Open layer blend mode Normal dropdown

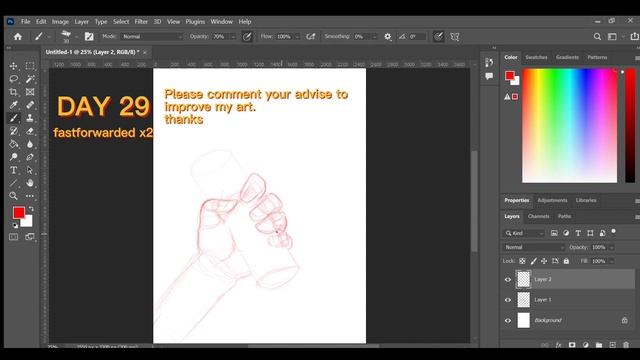tap(534, 247)
